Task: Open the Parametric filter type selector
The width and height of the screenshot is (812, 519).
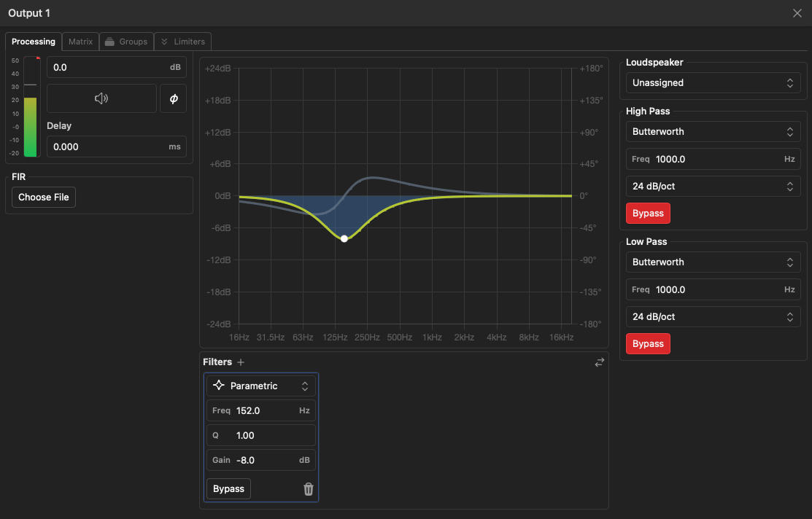Action: (x=260, y=386)
